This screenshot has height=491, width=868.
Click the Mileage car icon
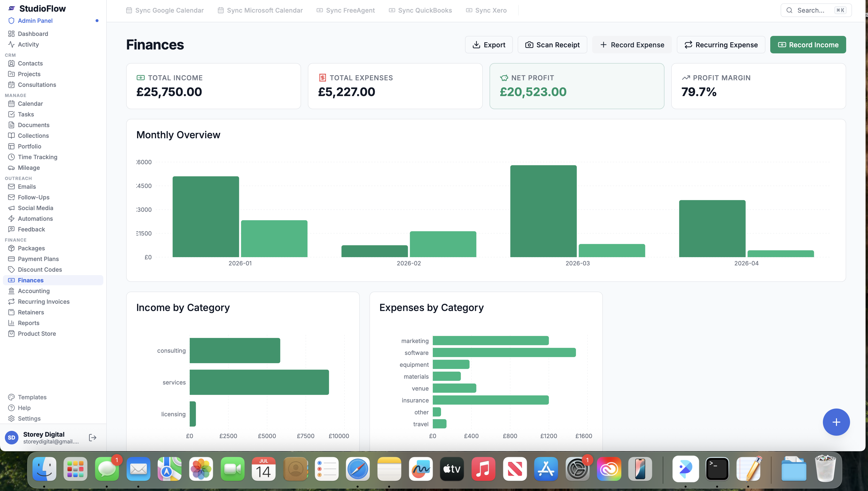[x=11, y=168]
